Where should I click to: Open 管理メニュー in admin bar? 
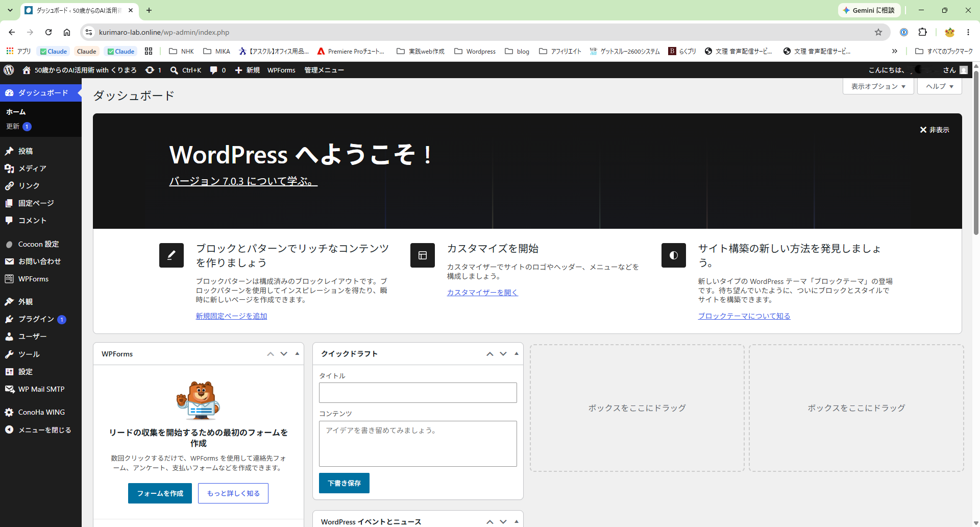[x=324, y=70]
